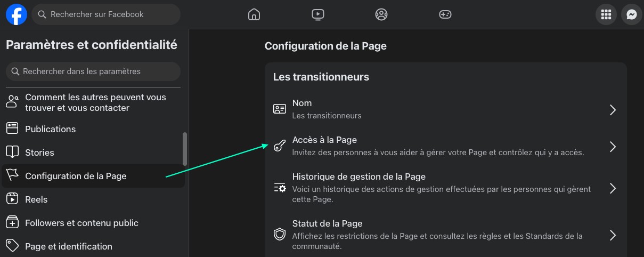Click the Publications sidebar icon
Viewport: 644px width, 257px height.
click(12, 128)
